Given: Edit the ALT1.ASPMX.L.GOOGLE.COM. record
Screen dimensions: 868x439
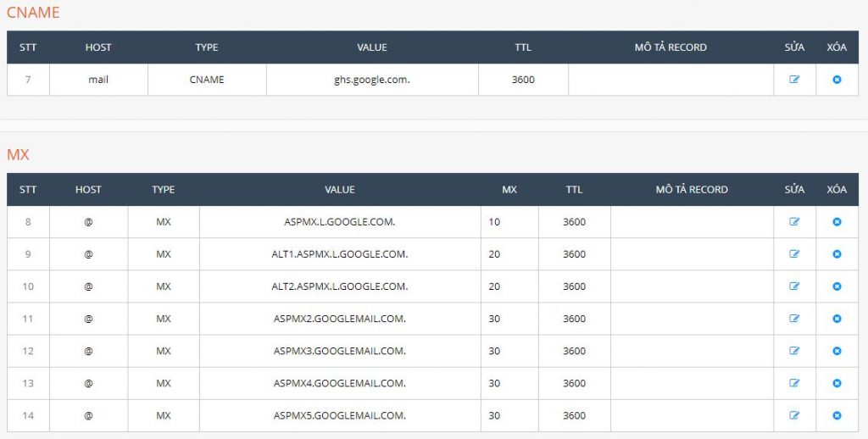Looking at the screenshot, I should tap(794, 254).
